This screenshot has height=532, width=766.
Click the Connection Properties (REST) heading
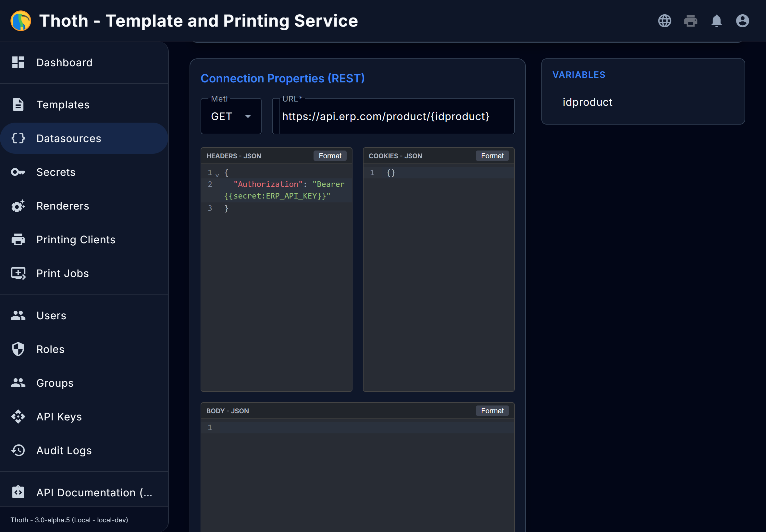[282, 78]
